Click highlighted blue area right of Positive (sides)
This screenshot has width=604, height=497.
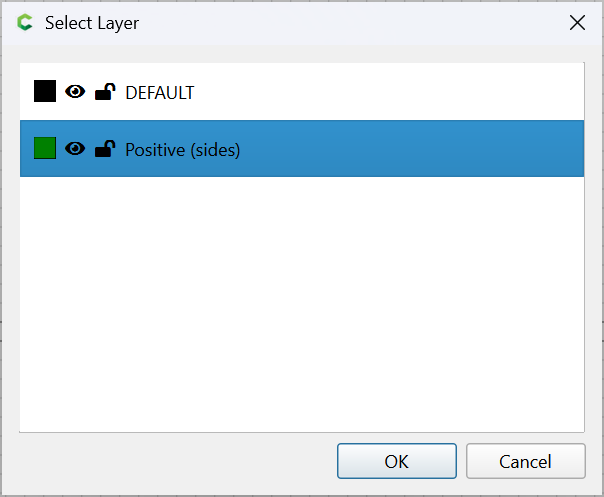(412, 149)
